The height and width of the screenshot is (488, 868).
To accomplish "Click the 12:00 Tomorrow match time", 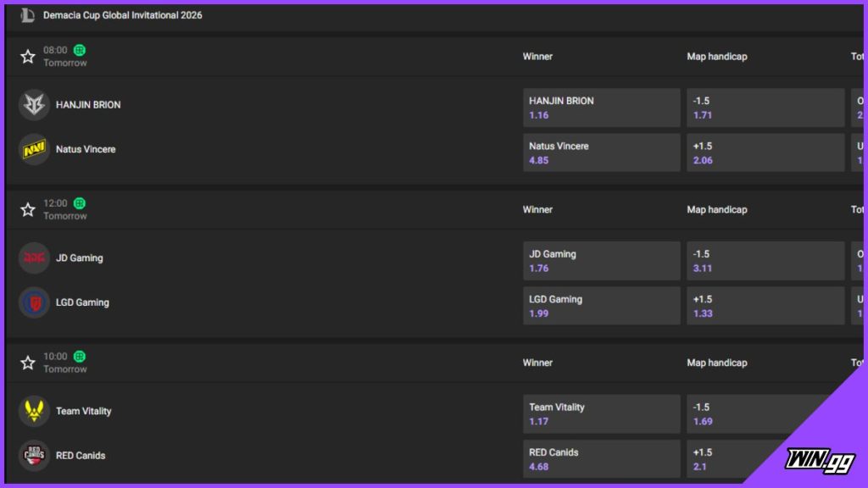I will coord(64,210).
